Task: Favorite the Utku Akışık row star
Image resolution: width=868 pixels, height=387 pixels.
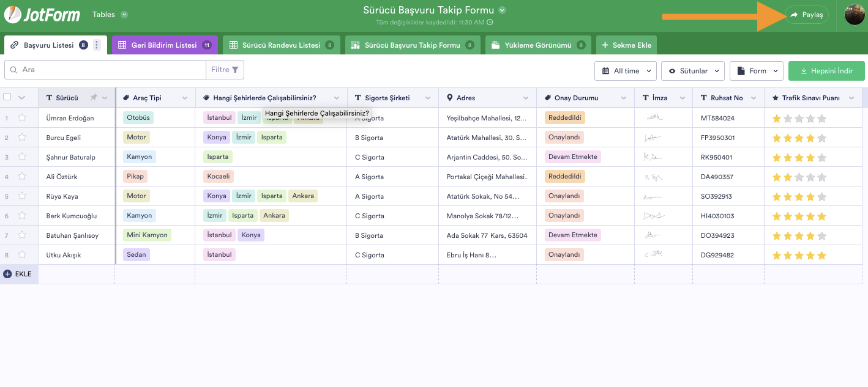Action: tap(22, 255)
